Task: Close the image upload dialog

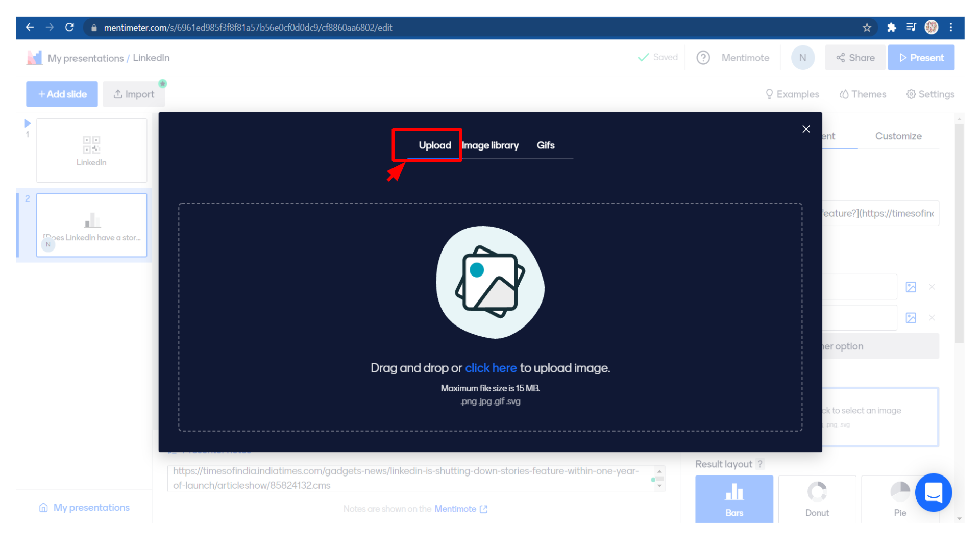Action: (x=806, y=129)
